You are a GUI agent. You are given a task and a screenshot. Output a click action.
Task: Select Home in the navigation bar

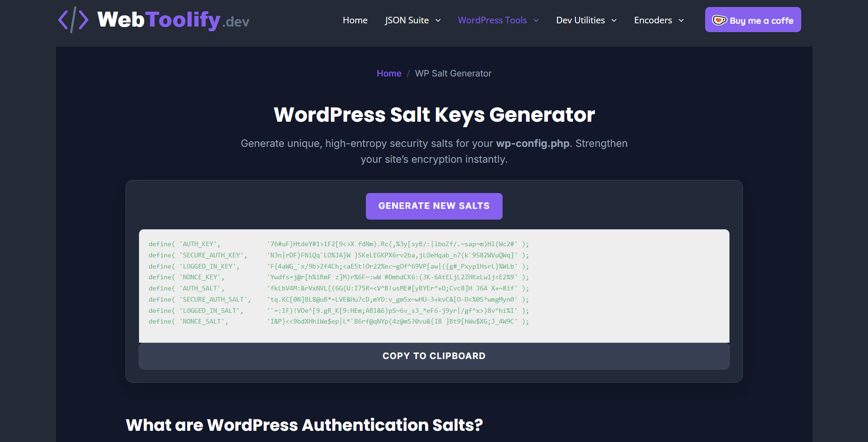coord(355,20)
